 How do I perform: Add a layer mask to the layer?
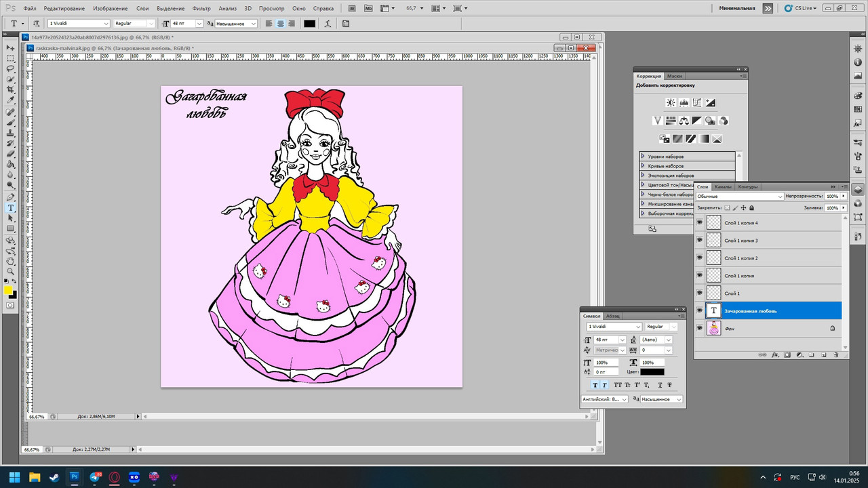click(787, 354)
